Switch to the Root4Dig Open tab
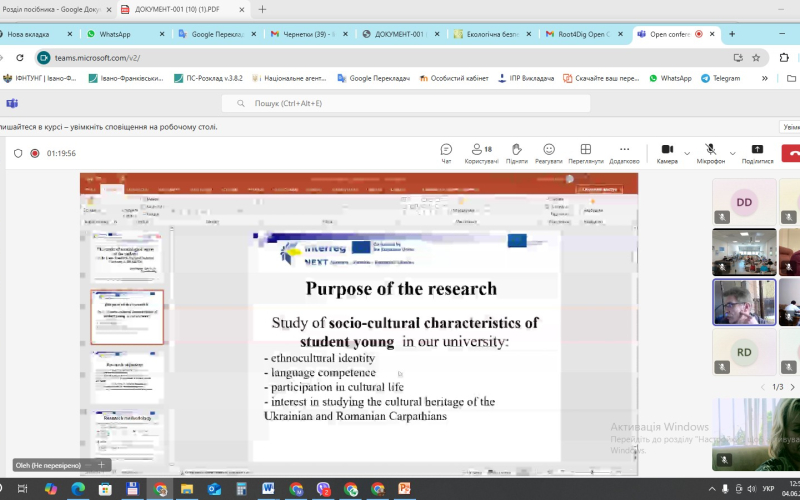This screenshot has height=500, width=800. (x=585, y=34)
